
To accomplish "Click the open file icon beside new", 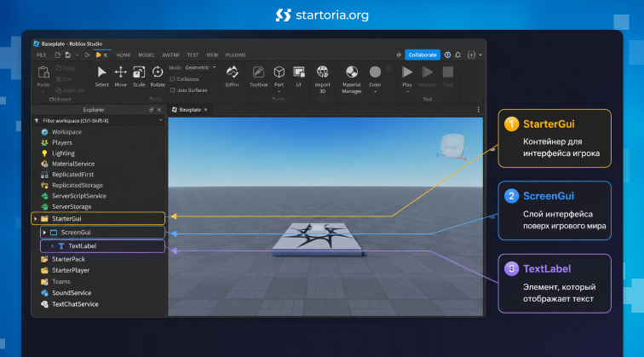I will 68,55.
